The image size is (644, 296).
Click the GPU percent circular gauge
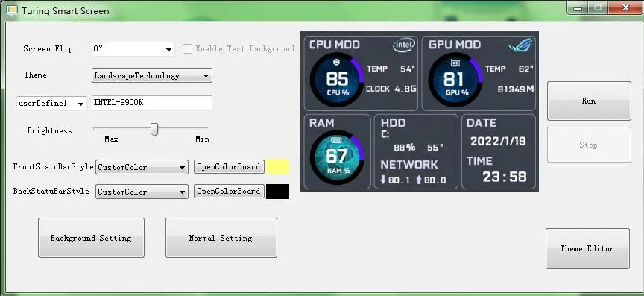pos(455,79)
